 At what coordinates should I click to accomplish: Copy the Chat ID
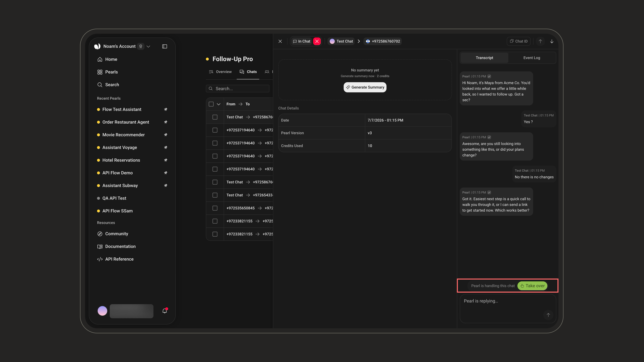(x=518, y=41)
